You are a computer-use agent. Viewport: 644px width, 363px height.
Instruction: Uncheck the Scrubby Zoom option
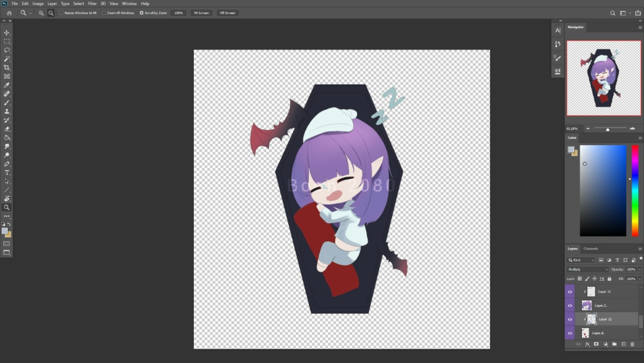tap(141, 13)
